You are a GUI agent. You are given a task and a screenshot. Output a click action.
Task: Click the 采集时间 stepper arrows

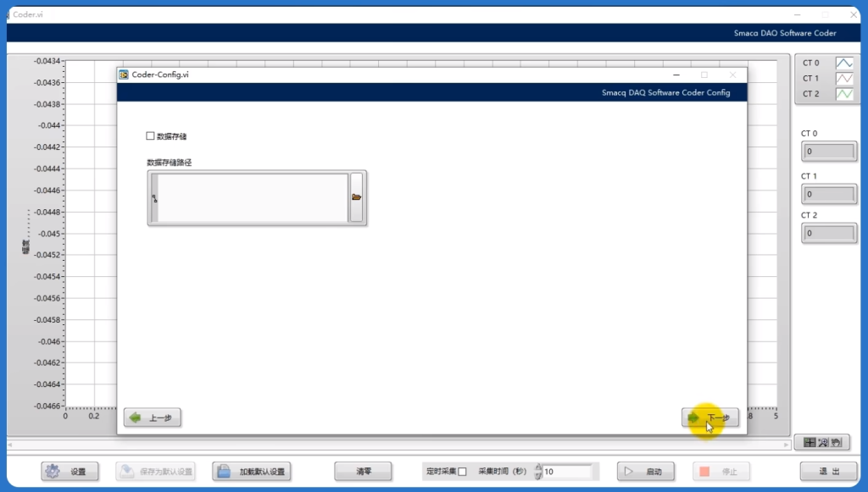(x=538, y=472)
